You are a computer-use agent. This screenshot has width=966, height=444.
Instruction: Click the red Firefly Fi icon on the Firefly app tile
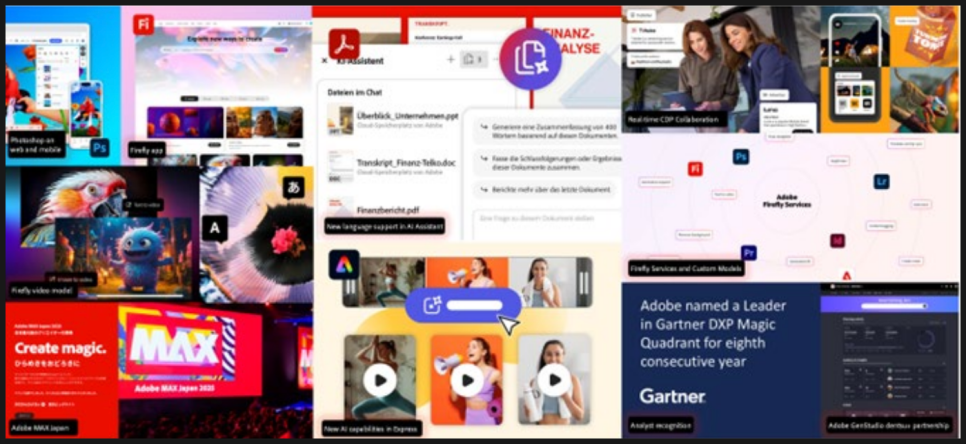[x=144, y=25]
